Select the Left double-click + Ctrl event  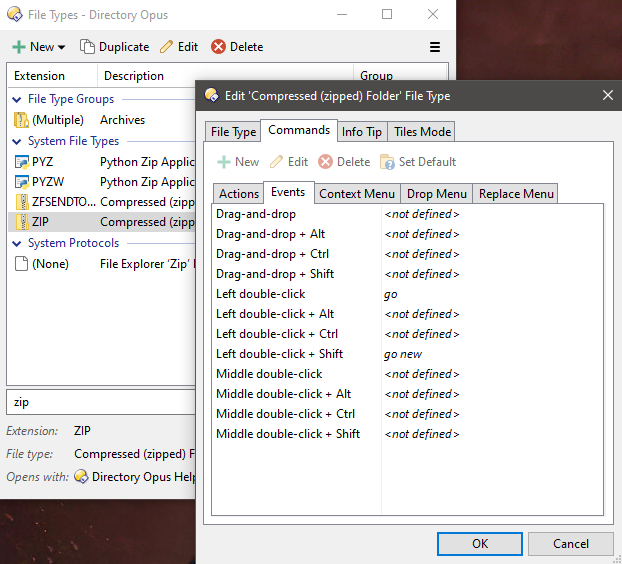point(407,334)
